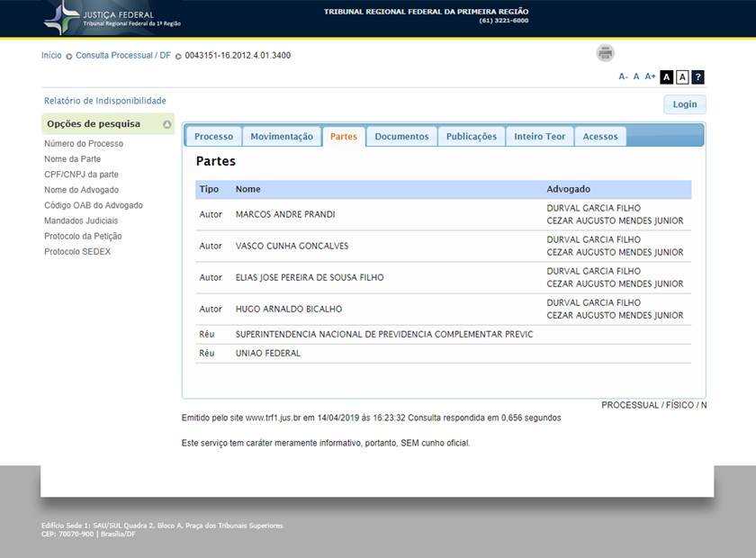Image resolution: width=756 pixels, height=558 pixels.
Task: Enable black high-contrast A mode
Action: pos(666,76)
